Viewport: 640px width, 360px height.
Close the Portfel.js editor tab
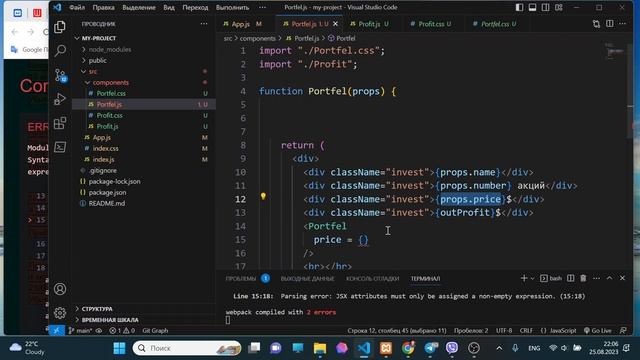336,24
